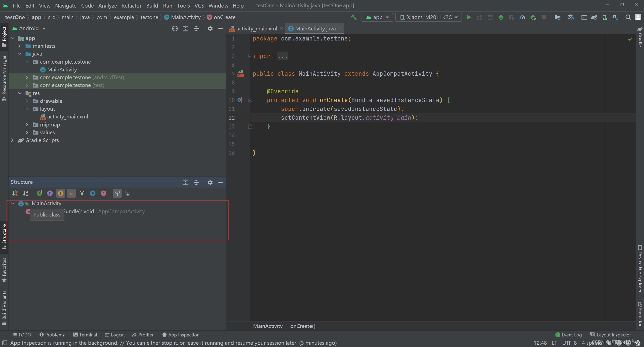Open the translate icon in the toolbar

(x=571, y=17)
